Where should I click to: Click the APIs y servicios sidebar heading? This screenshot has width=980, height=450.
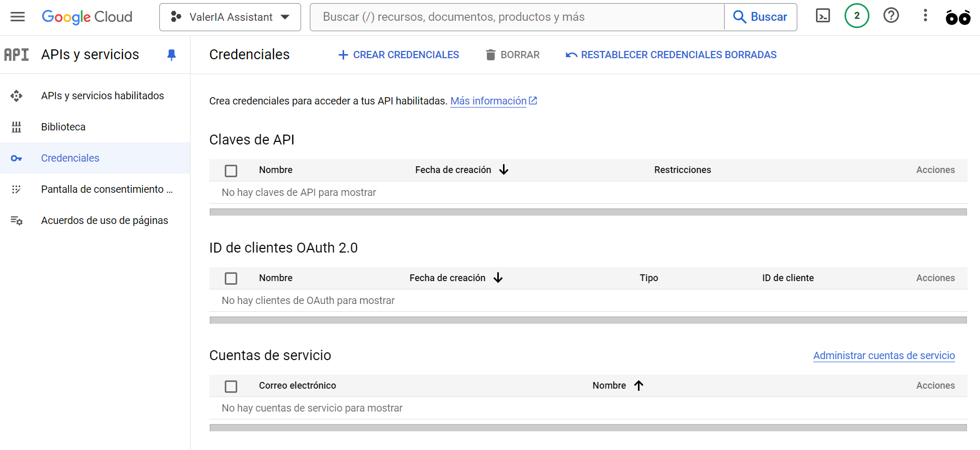[x=90, y=55]
